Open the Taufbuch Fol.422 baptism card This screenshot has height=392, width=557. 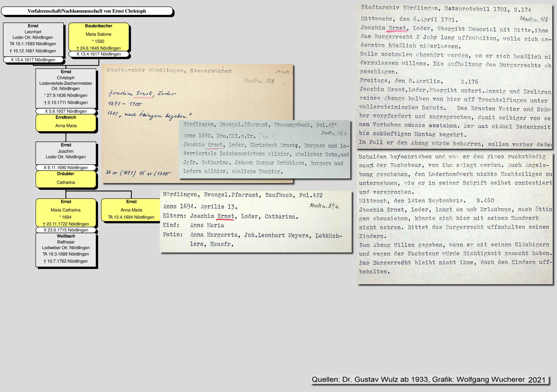pos(256,221)
